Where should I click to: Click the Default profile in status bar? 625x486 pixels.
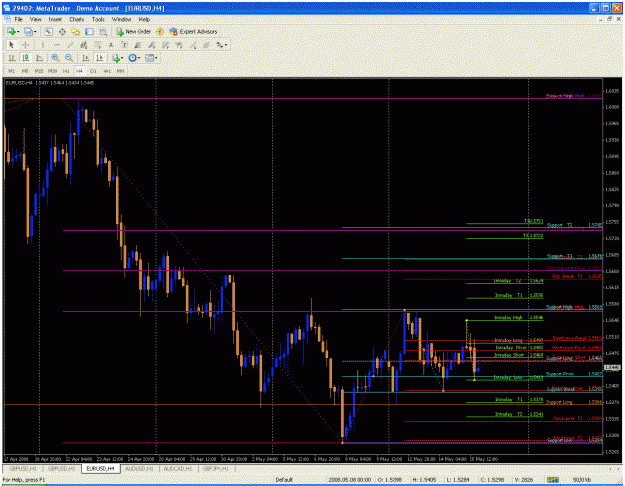pos(284,480)
